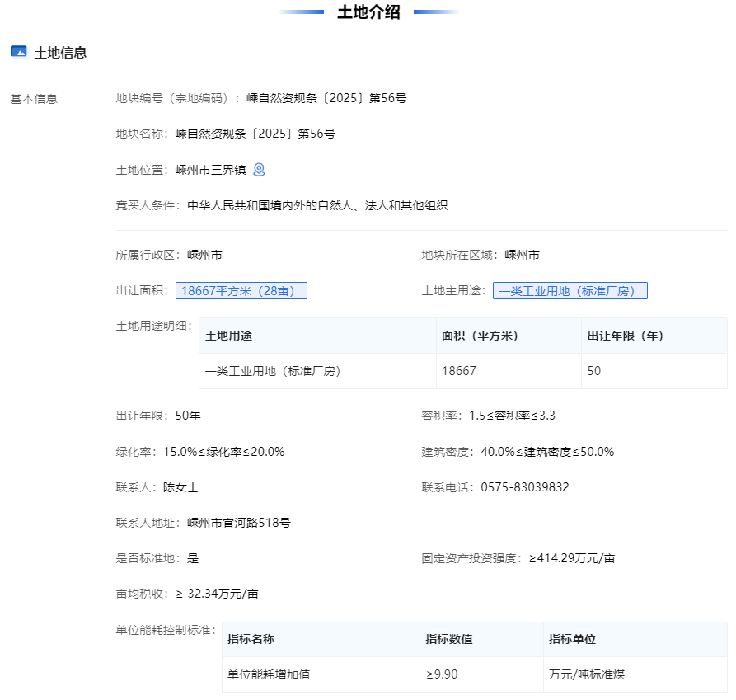Viewport: 736px width, 700px height.
Task: Select the highlighted 18667平方米（28亩） area box
Action: pos(241,291)
